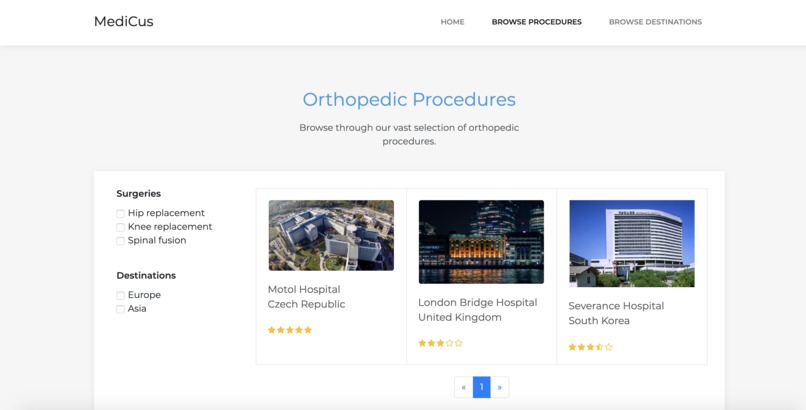
Task: Click the Czech Republic text
Action: coord(306,304)
